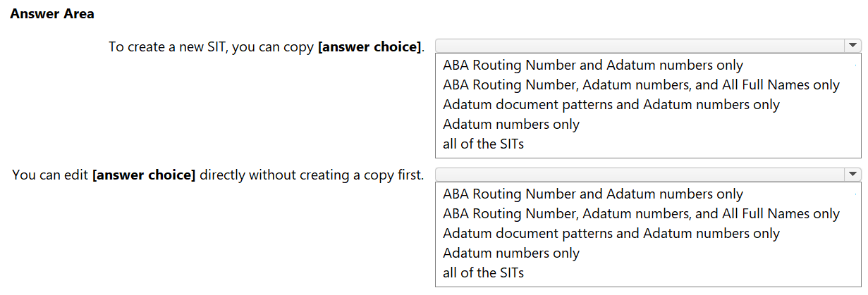Pick 'Adatum numbers only' in the edit directly list
Screen dimensions: 868x295
(x=511, y=253)
